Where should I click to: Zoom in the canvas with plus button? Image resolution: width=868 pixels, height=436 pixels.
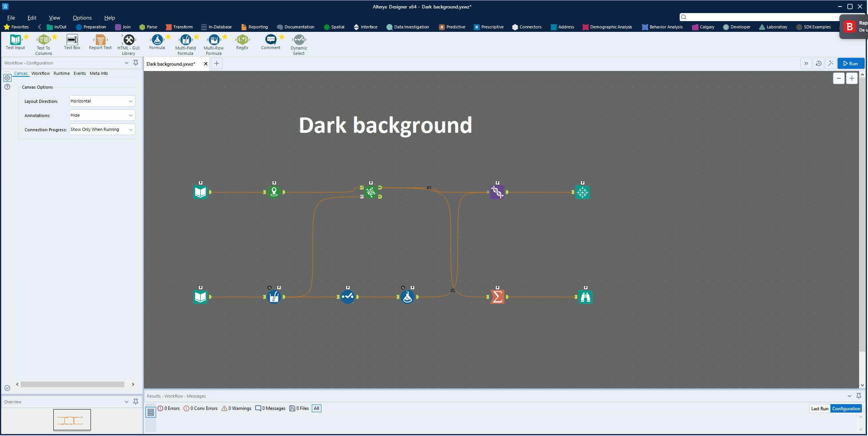click(852, 78)
